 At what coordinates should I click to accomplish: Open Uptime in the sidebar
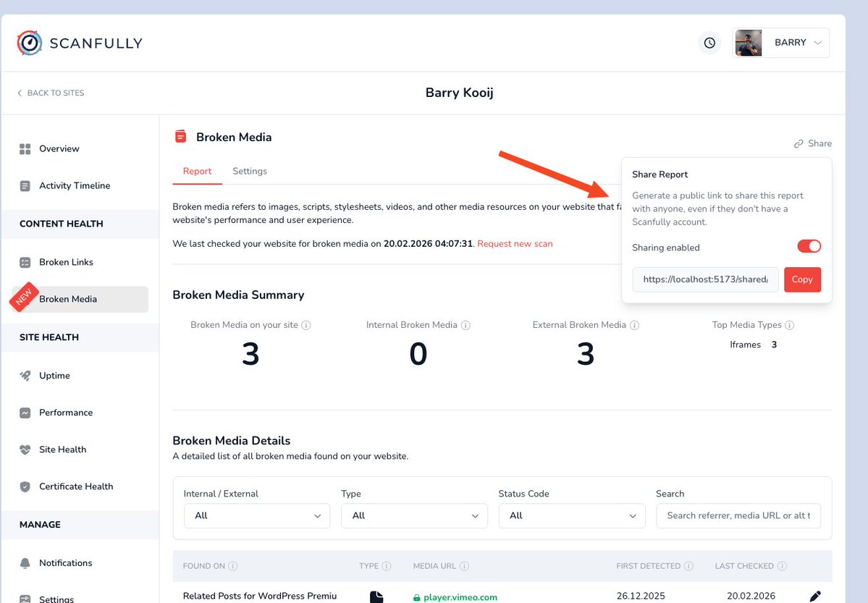54,376
